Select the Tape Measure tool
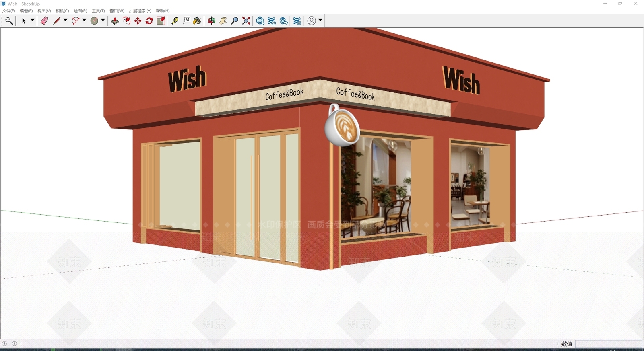 [x=175, y=21]
